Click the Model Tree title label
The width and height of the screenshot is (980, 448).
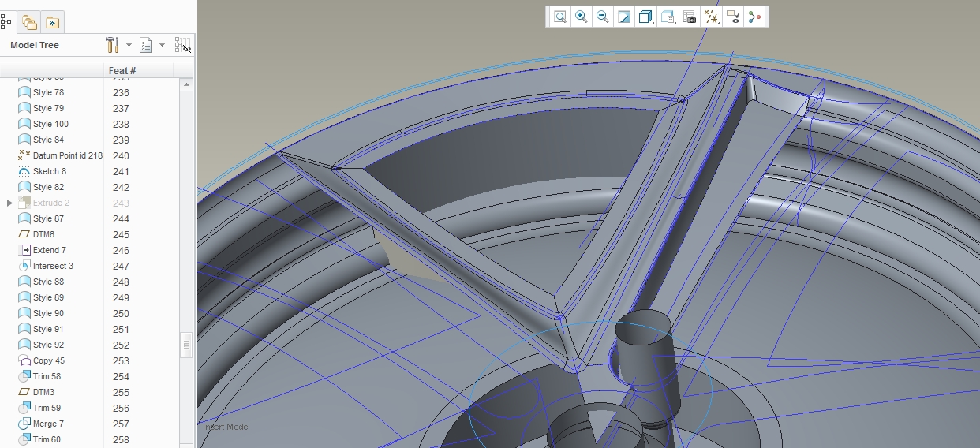tap(35, 45)
